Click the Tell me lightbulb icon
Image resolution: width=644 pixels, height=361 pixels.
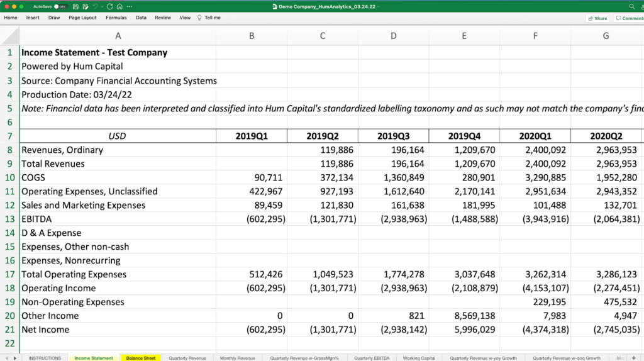pyautogui.click(x=199, y=18)
